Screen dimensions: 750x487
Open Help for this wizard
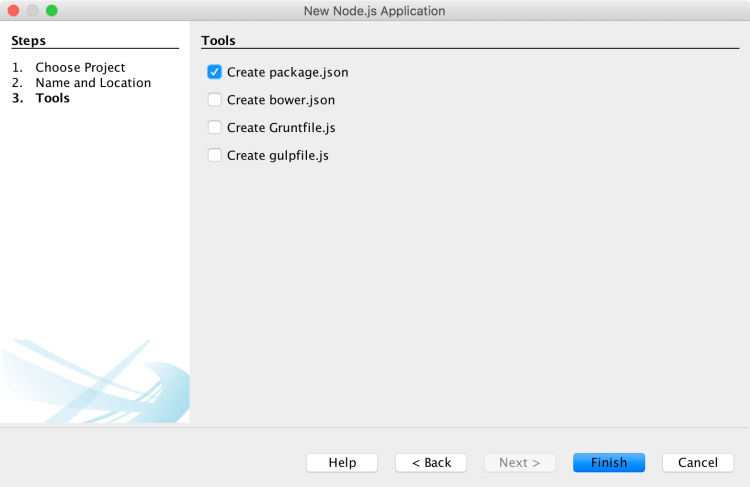pos(342,463)
